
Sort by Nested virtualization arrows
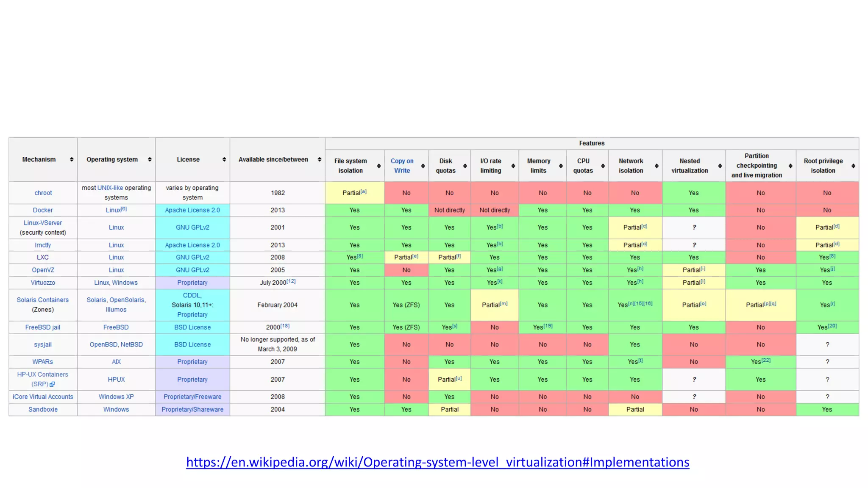720,166
